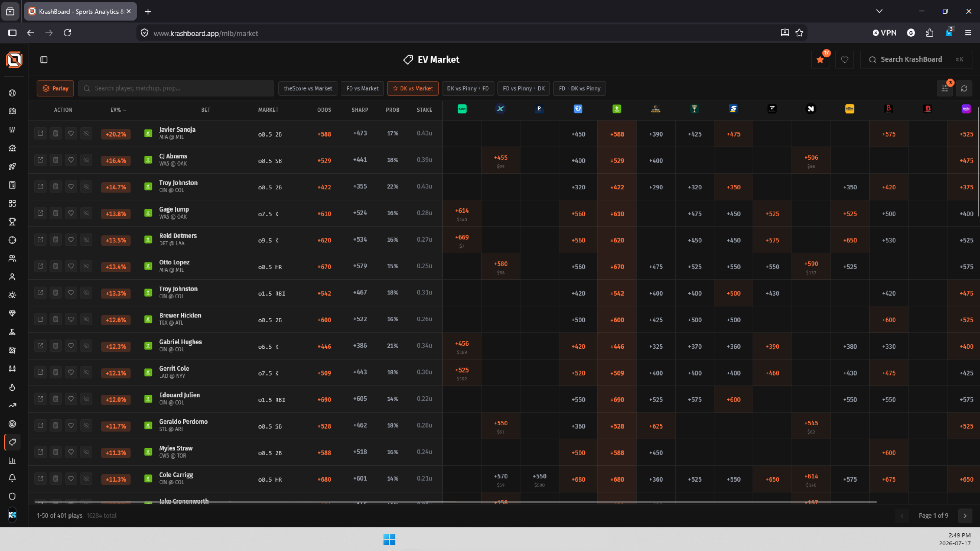This screenshot has width=980, height=551.
Task: Hide the Gage Jump row with eye-off icon
Action: 86,213
